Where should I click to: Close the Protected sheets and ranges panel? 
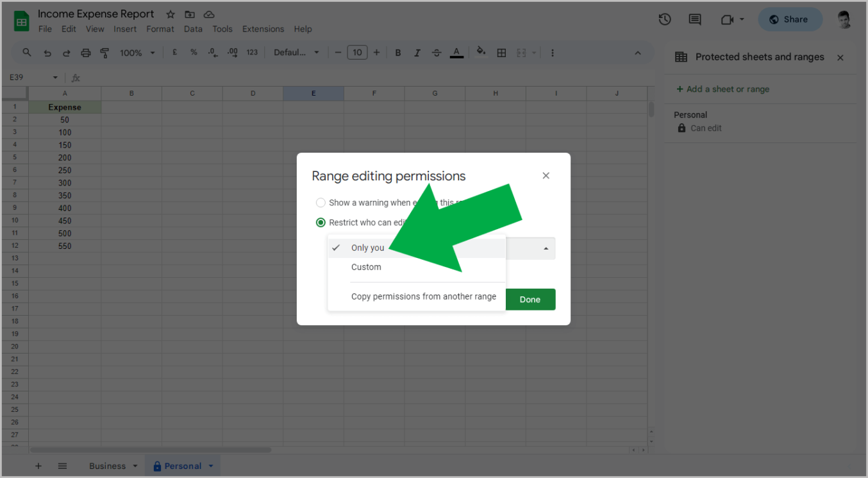[x=840, y=57]
